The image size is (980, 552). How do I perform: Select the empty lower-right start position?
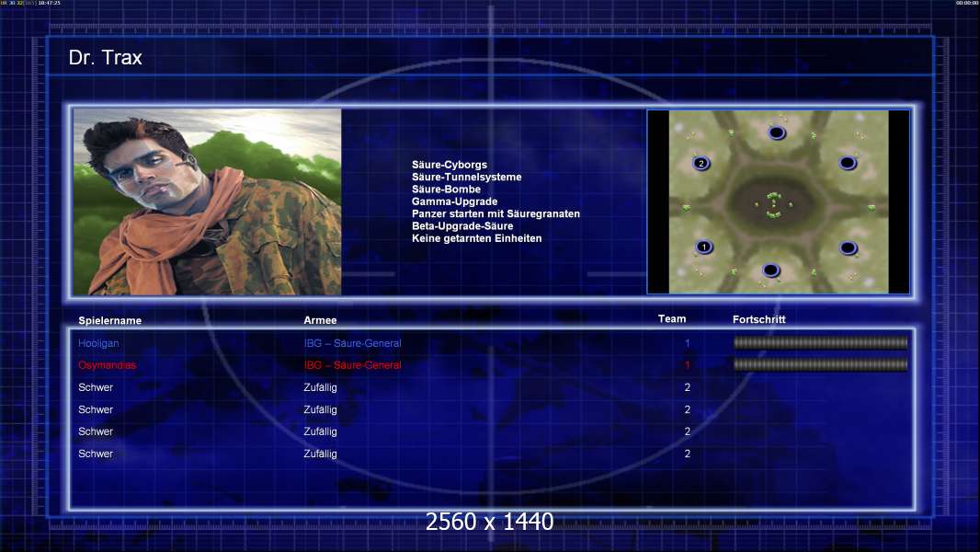(848, 248)
